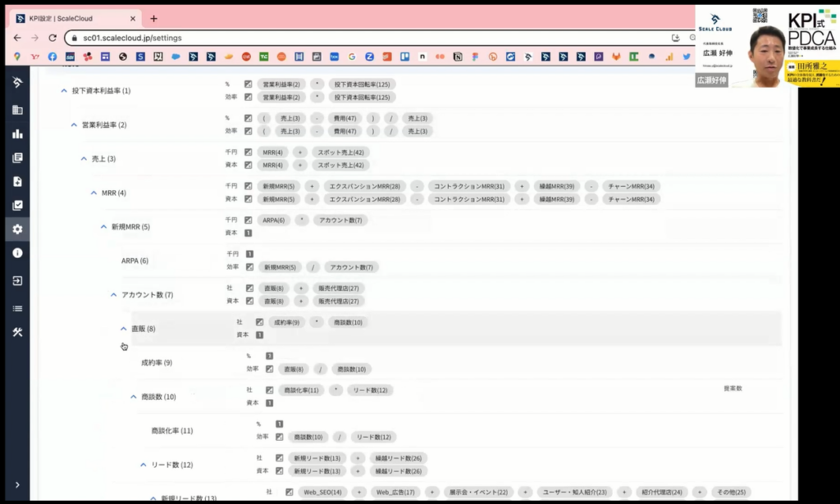Viewport: 840px width, 504px height.
Task: Collapse the MRR (4) tree node
Action: click(94, 193)
